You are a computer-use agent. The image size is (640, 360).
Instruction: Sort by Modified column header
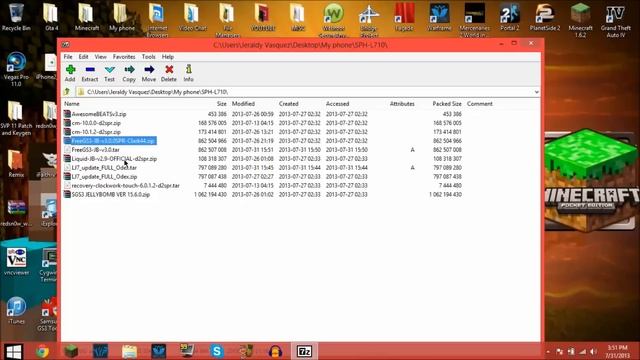click(x=243, y=104)
